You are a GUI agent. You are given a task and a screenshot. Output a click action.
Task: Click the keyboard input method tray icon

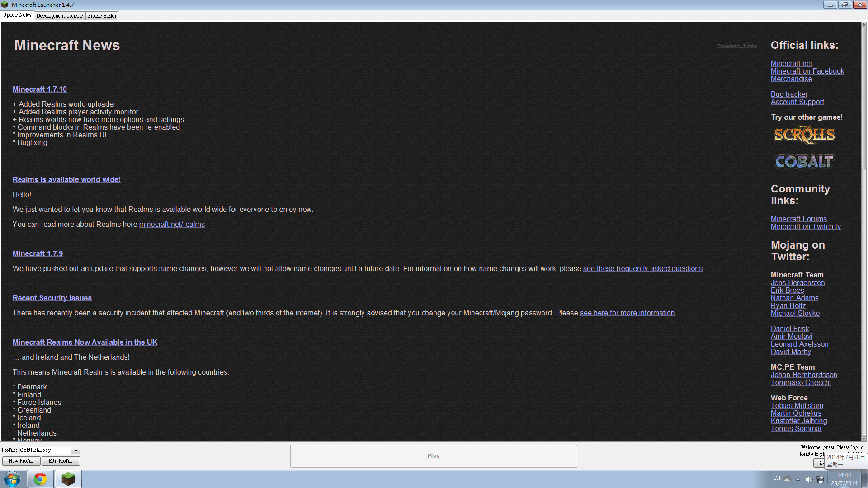(787, 479)
